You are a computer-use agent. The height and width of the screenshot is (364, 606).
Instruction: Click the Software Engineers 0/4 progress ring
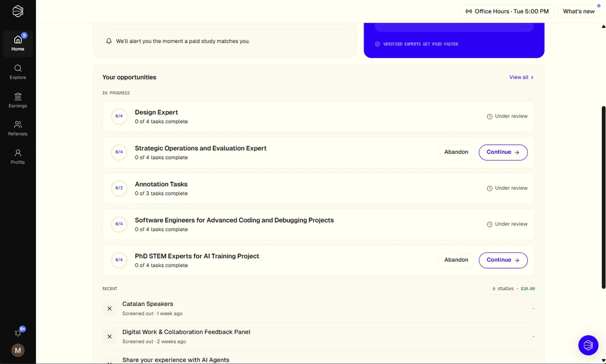(119, 224)
